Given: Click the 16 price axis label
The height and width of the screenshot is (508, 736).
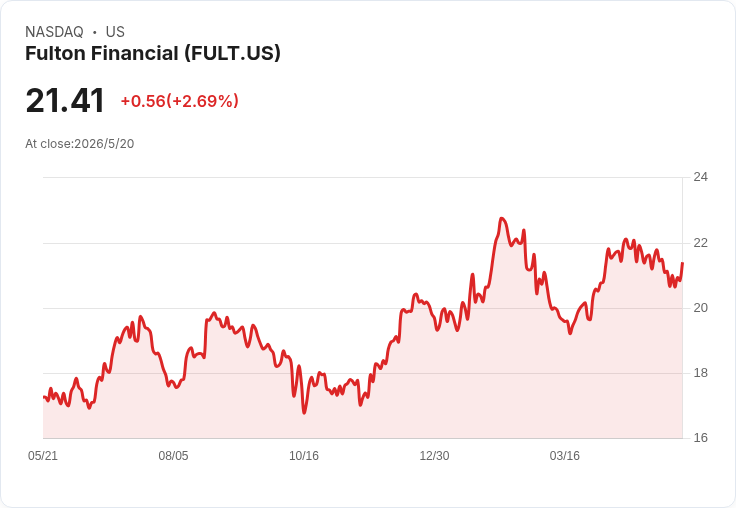Looking at the screenshot, I should 700,438.
